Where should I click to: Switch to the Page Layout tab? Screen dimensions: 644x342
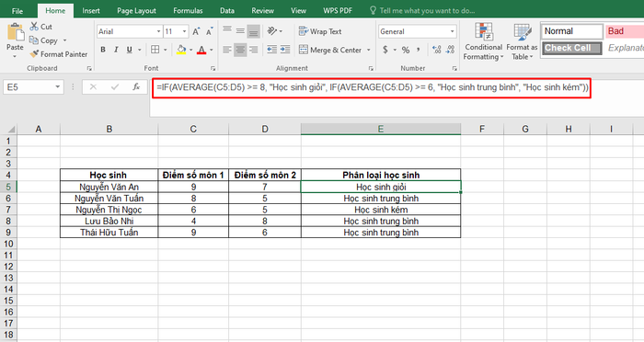tap(136, 11)
